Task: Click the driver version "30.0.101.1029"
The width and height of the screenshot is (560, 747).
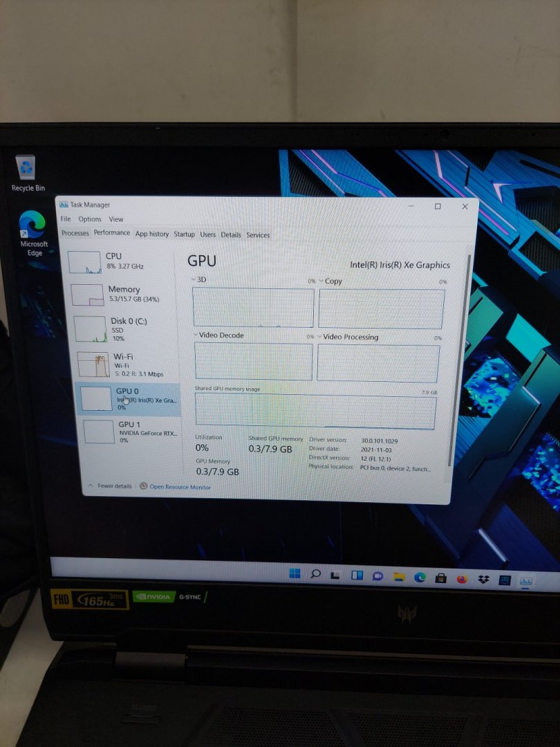Action: point(380,441)
